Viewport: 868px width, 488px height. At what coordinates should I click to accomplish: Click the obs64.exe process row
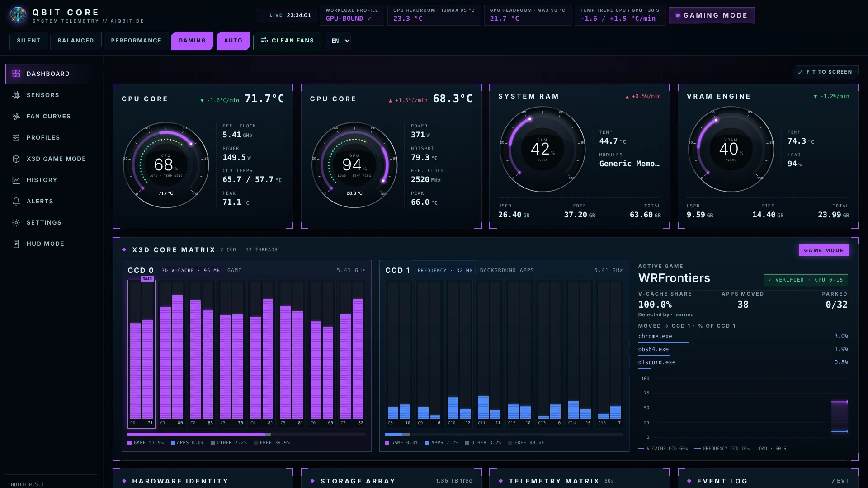coord(743,350)
